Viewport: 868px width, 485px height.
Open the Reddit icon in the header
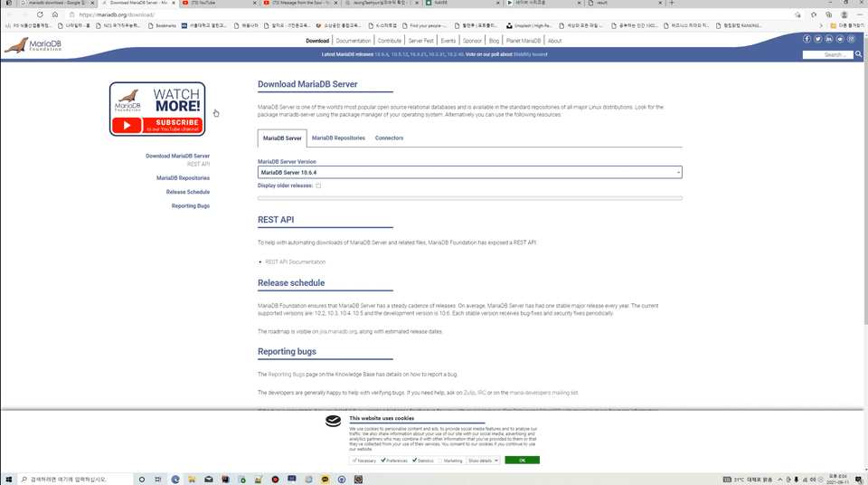(840, 39)
